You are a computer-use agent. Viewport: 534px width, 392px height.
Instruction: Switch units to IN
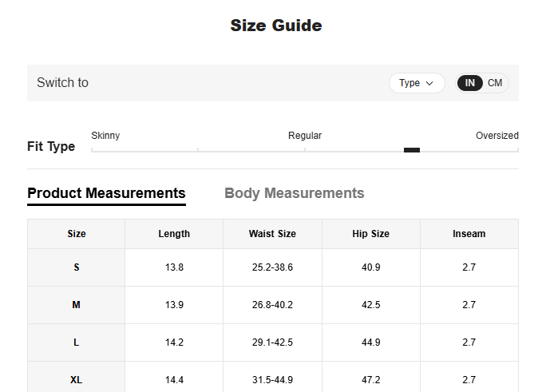click(x=470, y=83)
